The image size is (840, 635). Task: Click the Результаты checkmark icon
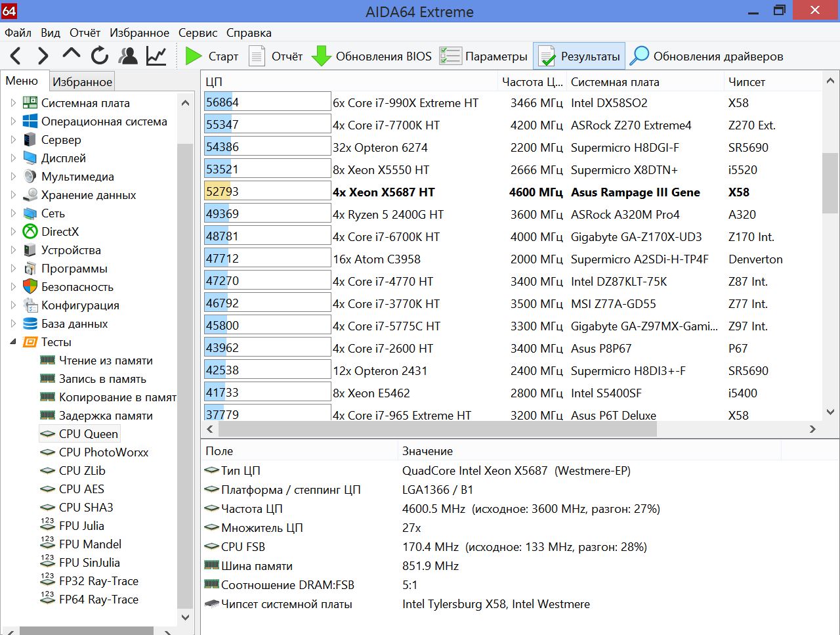[x=547, y=56]
